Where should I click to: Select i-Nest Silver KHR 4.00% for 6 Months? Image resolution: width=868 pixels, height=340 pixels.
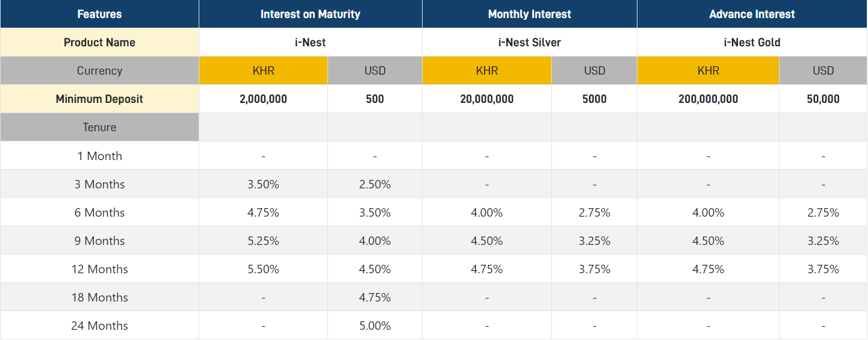pos(487,212)
